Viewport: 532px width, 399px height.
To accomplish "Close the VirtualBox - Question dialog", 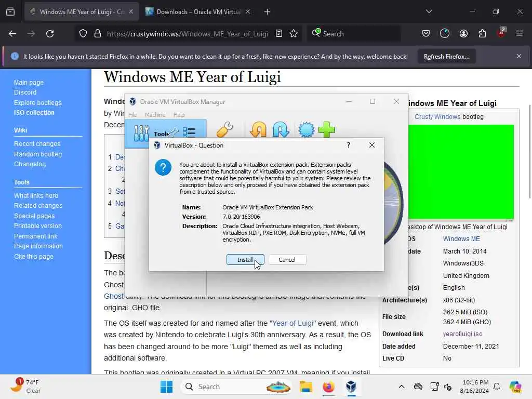I will click(x=372, y=145).
